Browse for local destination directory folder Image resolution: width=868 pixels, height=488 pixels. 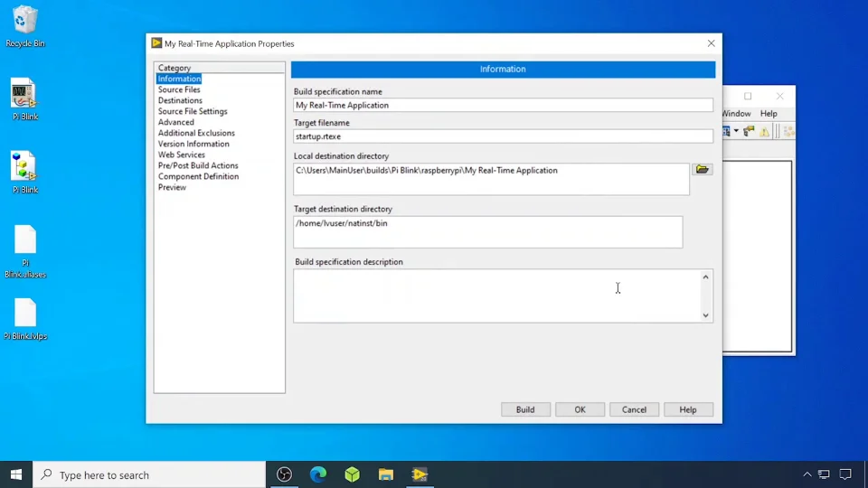702,169
